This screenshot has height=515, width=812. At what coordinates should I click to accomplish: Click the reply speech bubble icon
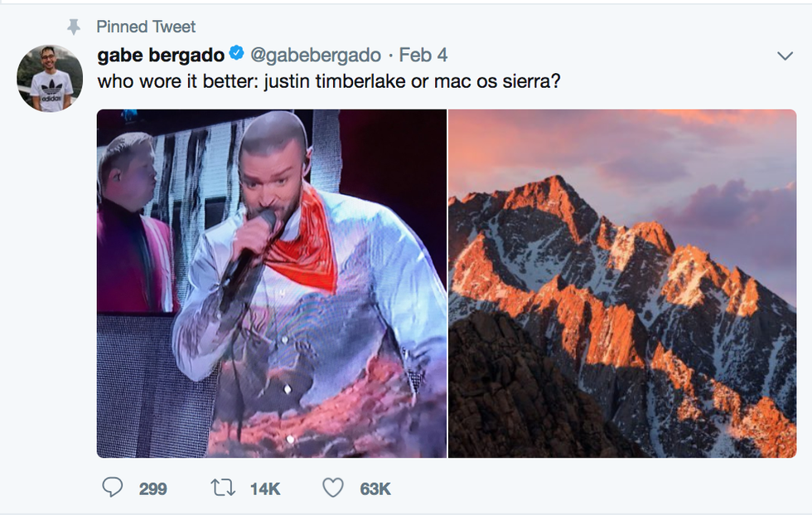point(112,488)
